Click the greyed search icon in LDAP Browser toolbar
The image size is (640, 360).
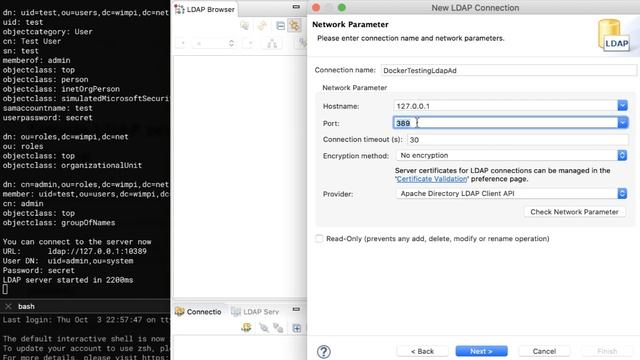(x=244, y=26)
